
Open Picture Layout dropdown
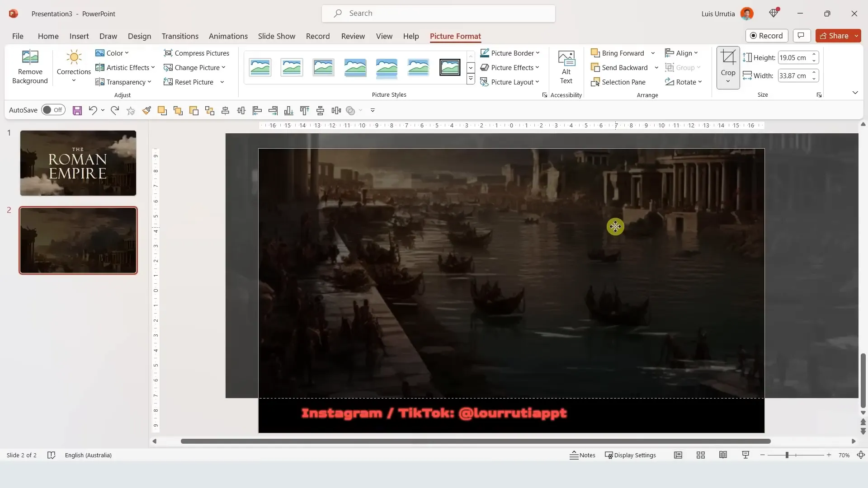[509, 82]
